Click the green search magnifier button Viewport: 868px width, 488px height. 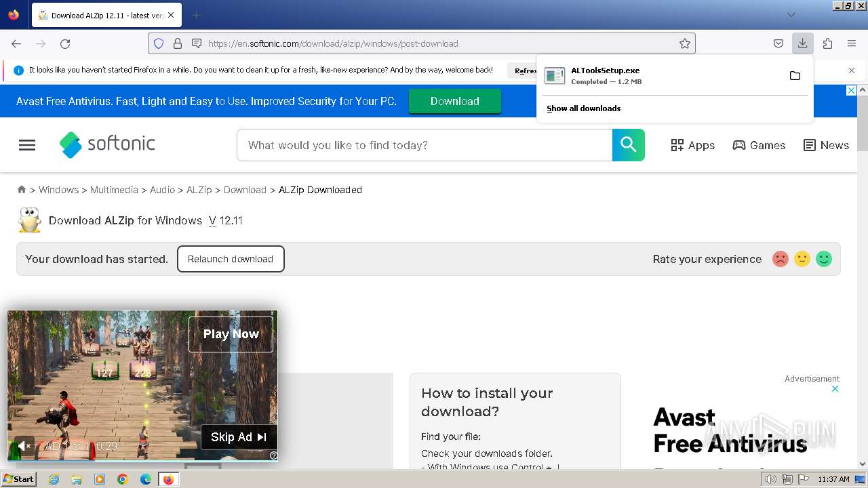(629, 145)
